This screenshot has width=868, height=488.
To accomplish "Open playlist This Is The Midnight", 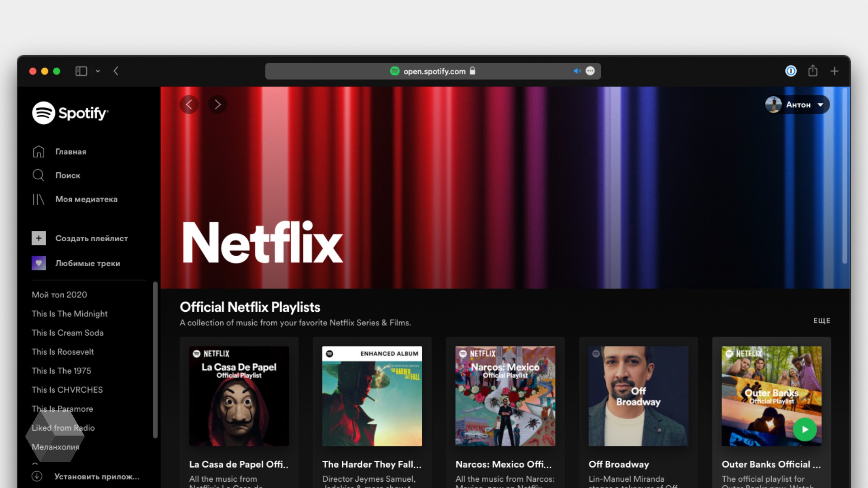I will coord(70,314).
